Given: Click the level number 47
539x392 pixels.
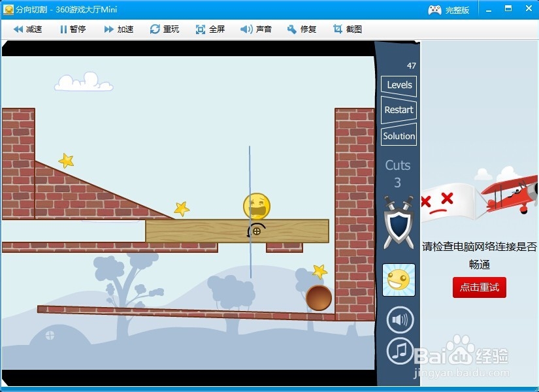Looking at the screenshot, I should (x=411, y=66).
